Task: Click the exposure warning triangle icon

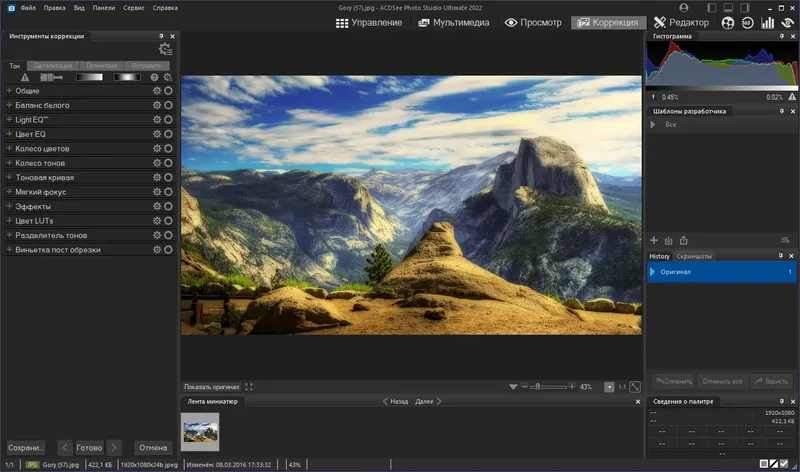Action: [x=25, y=77]
